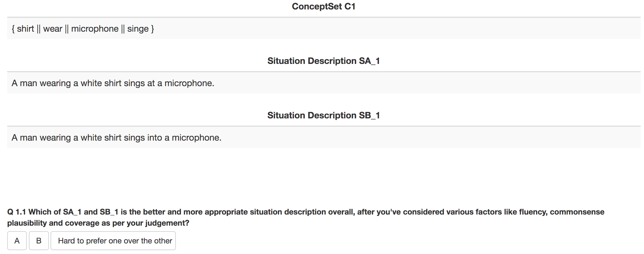This screenshot has height=254, width=644.
Task: Click the word "singe" in the concept set
Action: 138,29
